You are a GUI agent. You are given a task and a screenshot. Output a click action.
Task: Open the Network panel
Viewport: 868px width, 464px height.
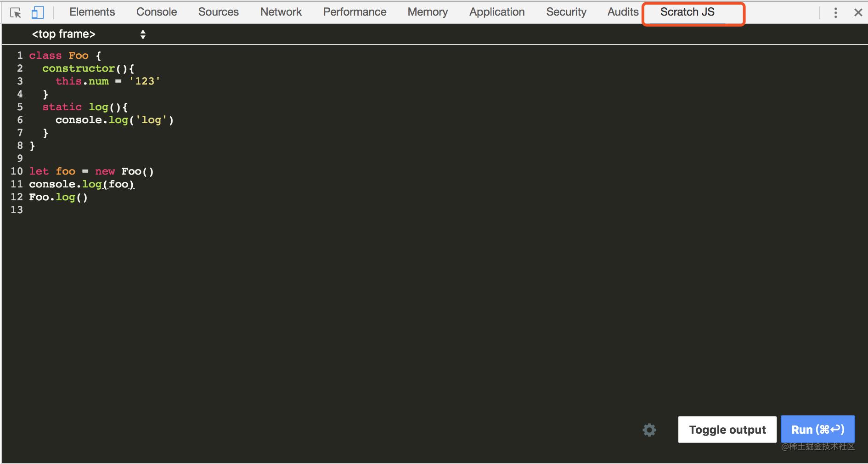coord(281,12)
